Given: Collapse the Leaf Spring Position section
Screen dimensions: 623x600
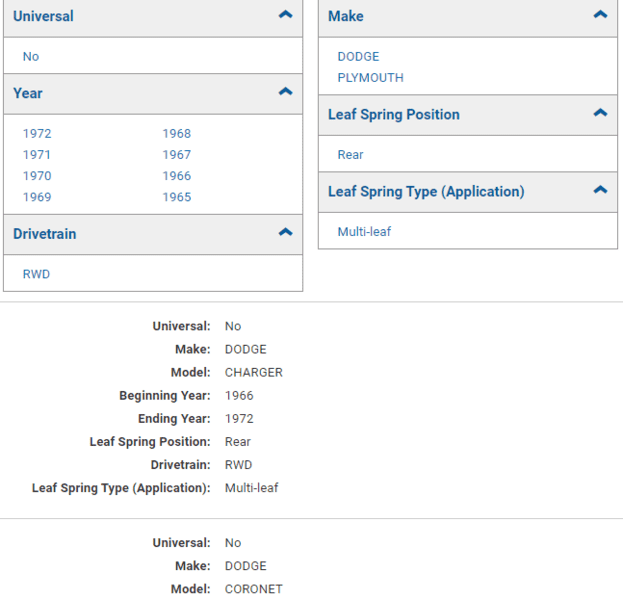Looking at the screenshot, I should (x=600, y=113).
